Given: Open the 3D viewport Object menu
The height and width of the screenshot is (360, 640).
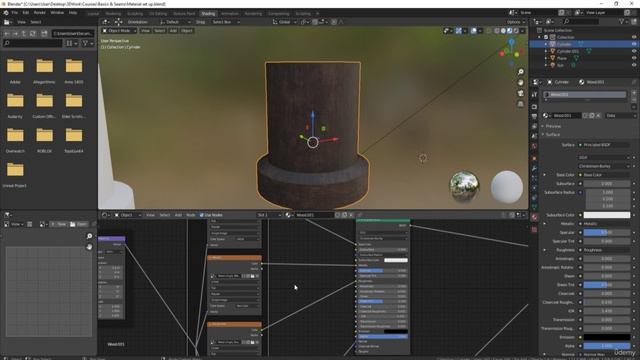Looking at the screenshot, I should [x=187, y=31].
